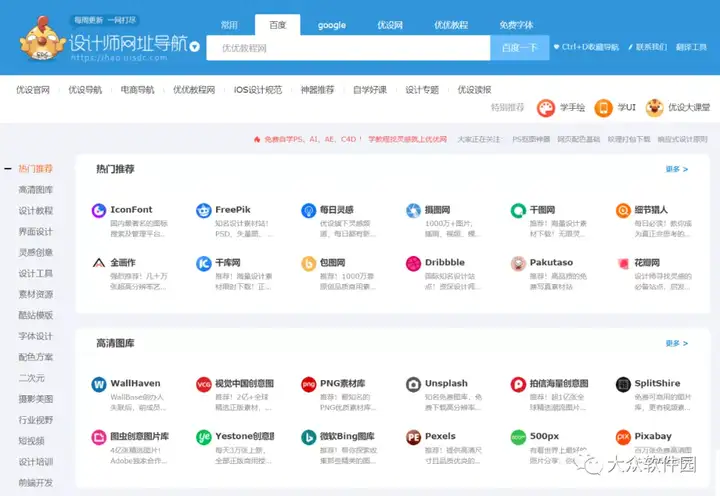The width and height of the screenshot is (720, 496).
Task: Open the 全画作 triangle icon
Action: pos(99,263)
